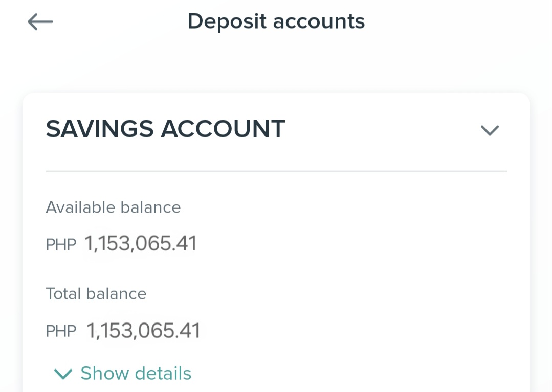Tap the "Available balance" label
This screenshot has width=552, height=392.
113,207
